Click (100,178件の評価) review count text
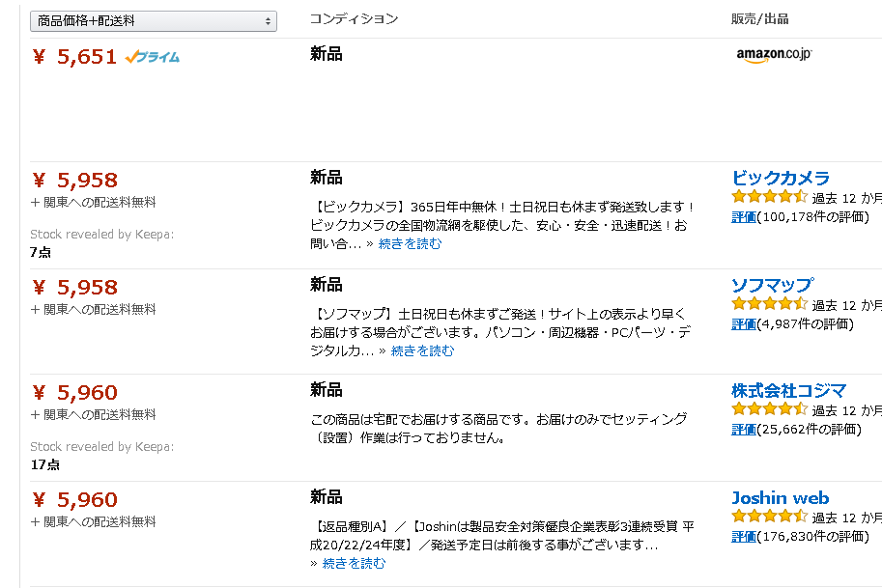 point(813,217)
